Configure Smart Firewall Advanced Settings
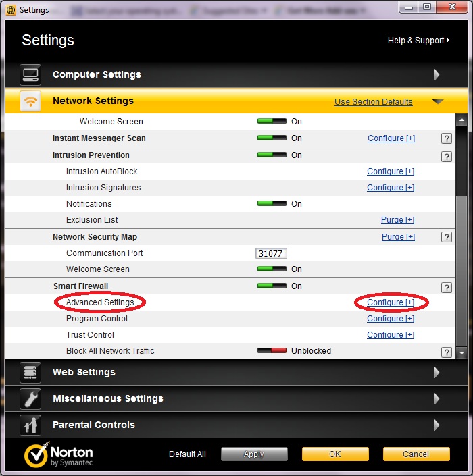This screenshot has height=476, width=473. [x=391, y=302]
